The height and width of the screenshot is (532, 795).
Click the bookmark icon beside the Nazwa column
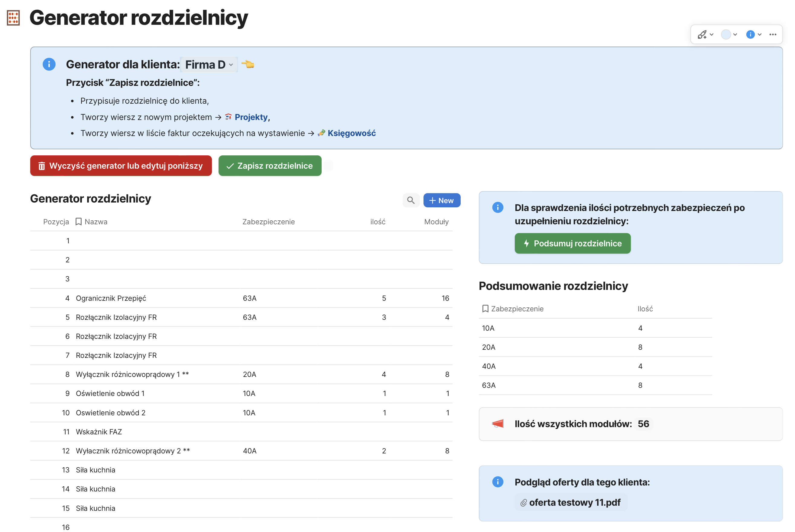[78, 222]
